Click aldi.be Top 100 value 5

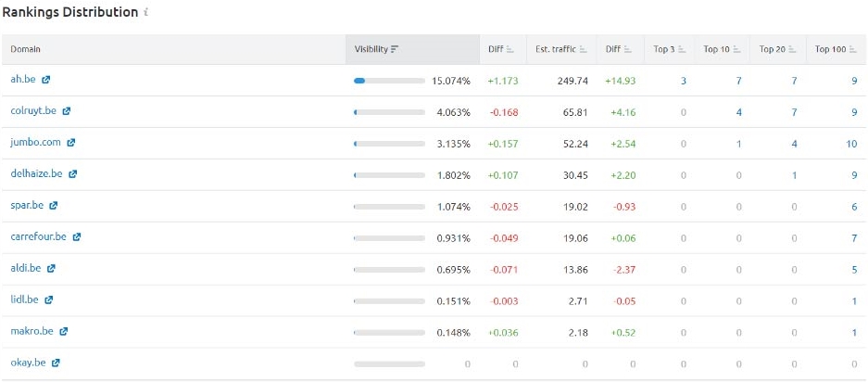point(854,270)
